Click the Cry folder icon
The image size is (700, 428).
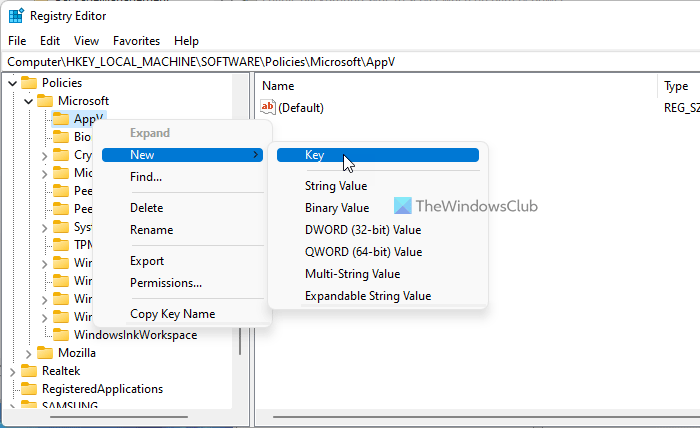(x=61, y=155)
